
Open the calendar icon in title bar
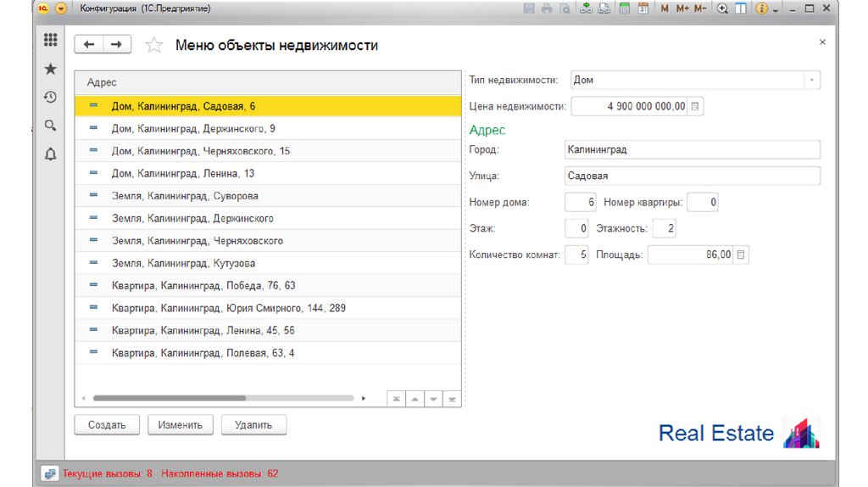pyautogui.click(x=643, y=8)
